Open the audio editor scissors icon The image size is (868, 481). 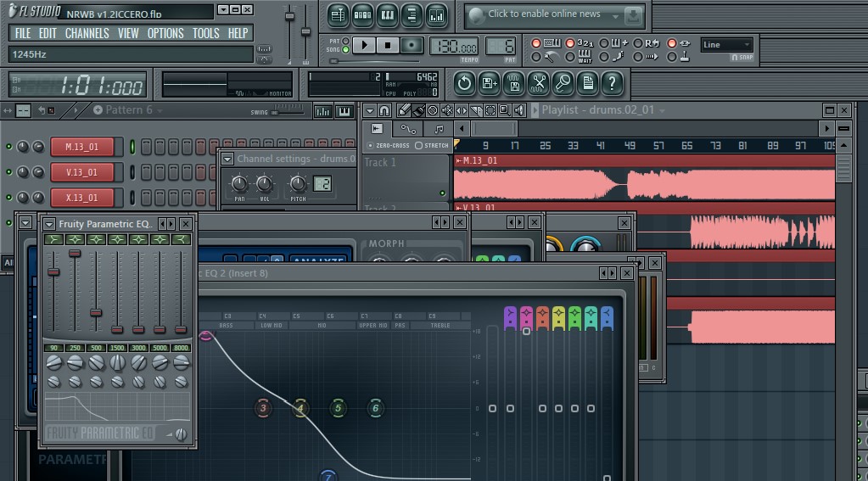click(538, 83)
